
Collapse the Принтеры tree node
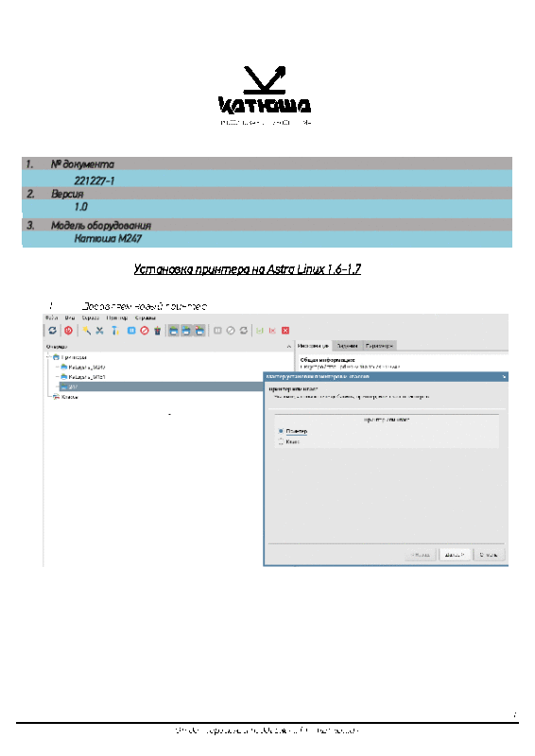coord(48,357)
